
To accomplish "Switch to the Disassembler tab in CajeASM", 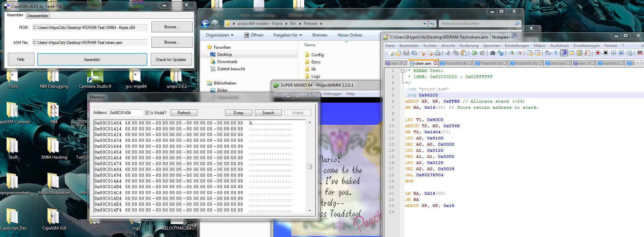I will (38, 16).
